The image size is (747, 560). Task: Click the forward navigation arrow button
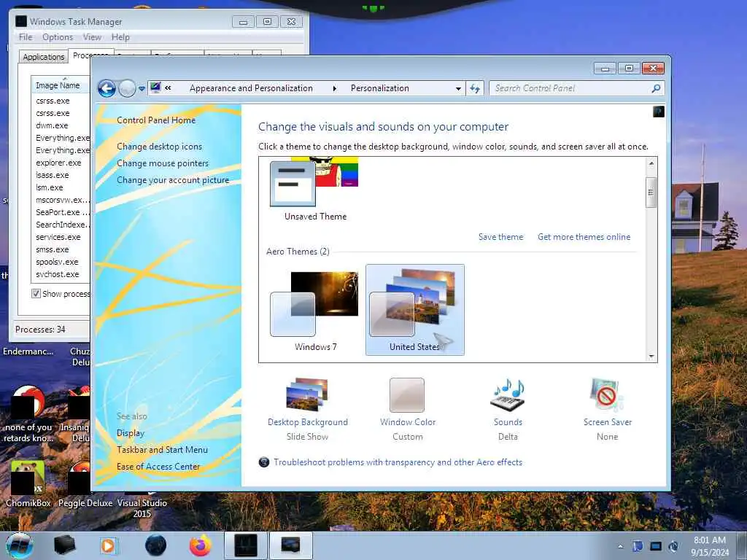point(127,88)
